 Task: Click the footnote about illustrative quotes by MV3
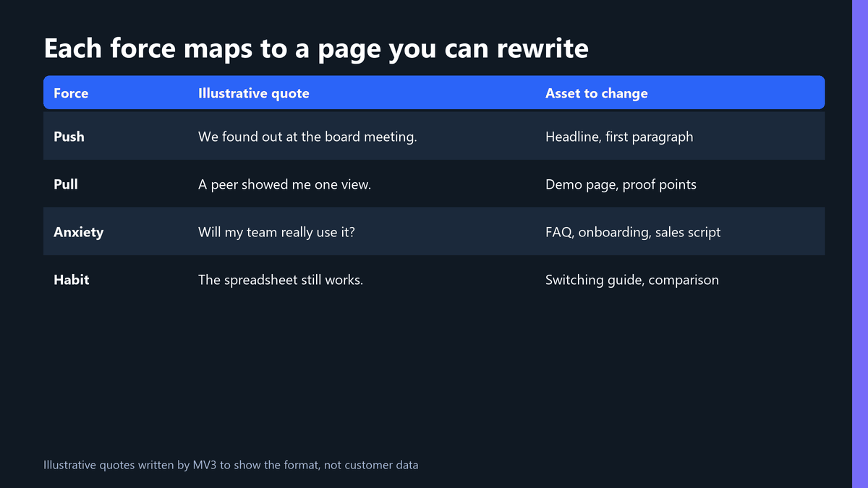[x=231, y=465]
